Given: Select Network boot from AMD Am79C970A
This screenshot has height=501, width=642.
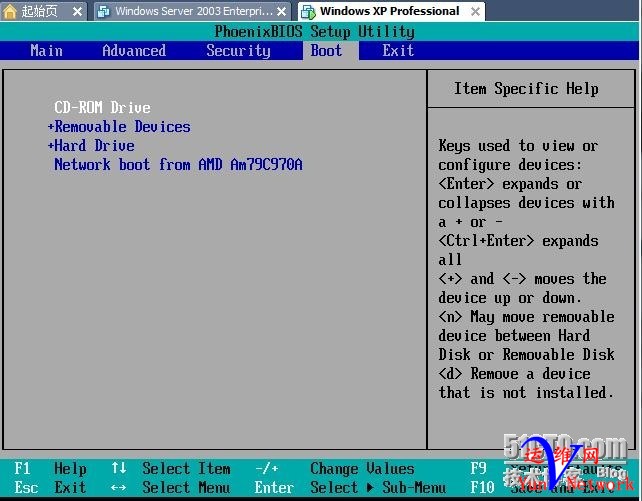Looking at the screenshot, I should coord(179,165).
